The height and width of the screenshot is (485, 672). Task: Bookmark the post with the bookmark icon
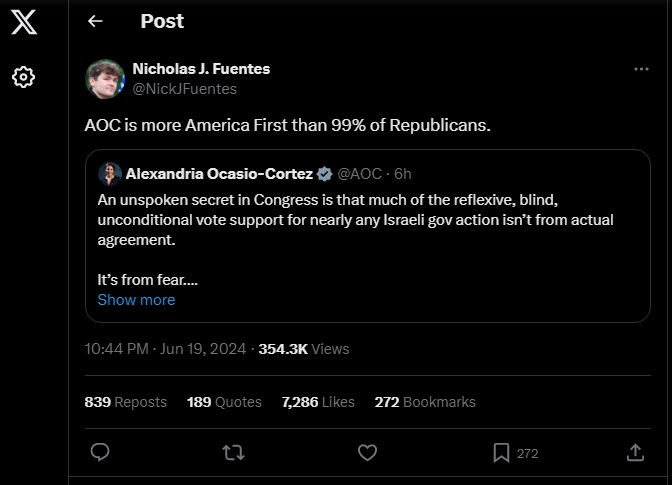pos(501,453)
